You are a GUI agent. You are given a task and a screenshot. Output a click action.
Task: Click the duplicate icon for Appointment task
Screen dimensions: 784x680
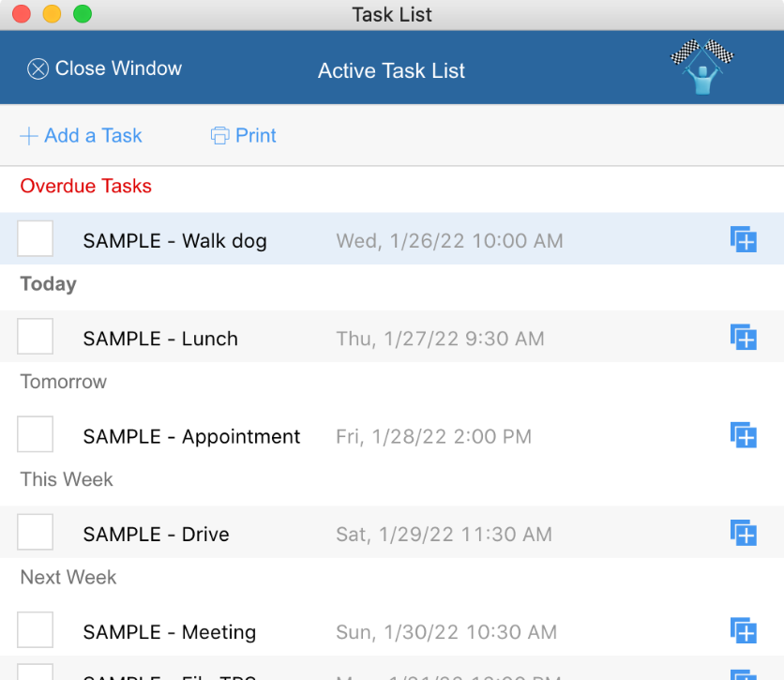[x=743, y=435]
